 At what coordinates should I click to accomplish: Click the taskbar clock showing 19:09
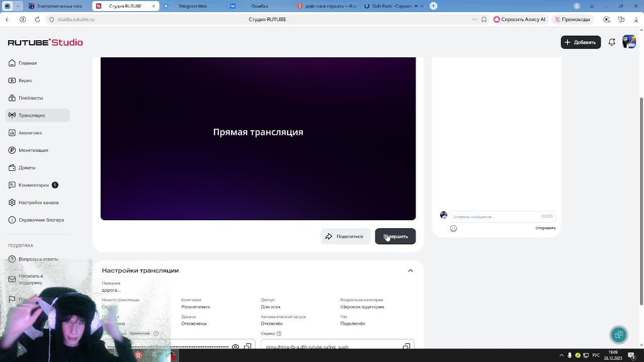[x=613, y=355]
